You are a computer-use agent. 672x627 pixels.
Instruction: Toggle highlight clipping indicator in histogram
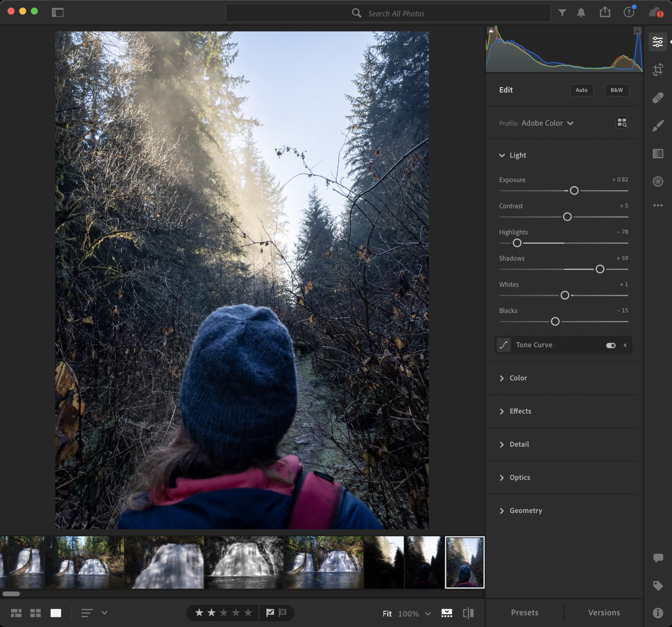click(637, 31)
